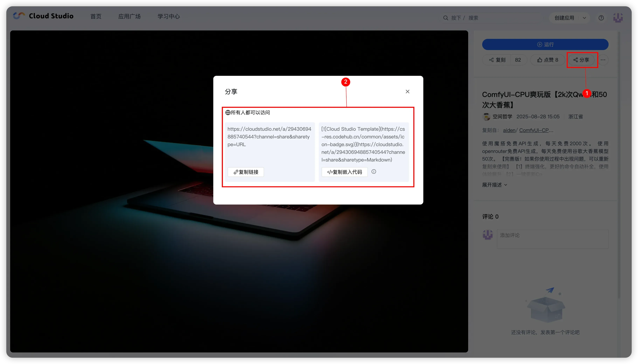Open 学习中心 nav item
The width and height of the screenshot is (638, 364).
169,16
